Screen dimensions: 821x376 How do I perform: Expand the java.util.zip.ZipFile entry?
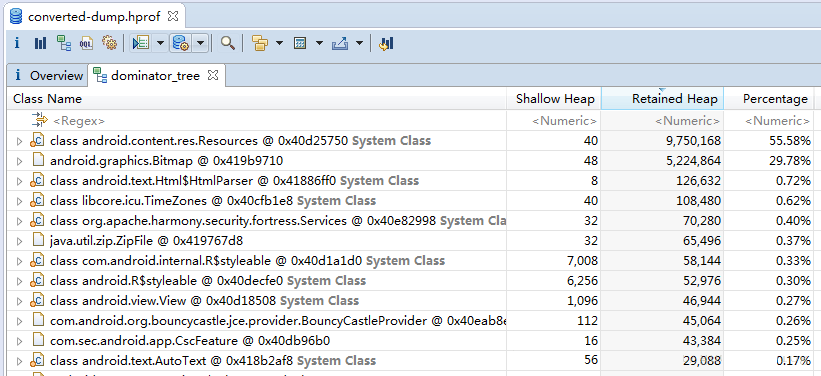point(19,241)
